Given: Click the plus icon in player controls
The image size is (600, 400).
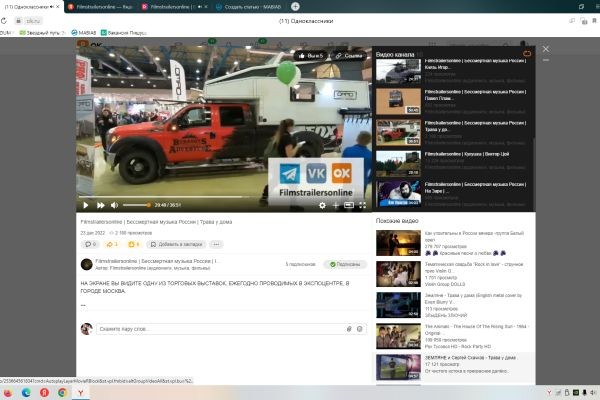Looking at the screenshot, I should [x=336, y=206].
